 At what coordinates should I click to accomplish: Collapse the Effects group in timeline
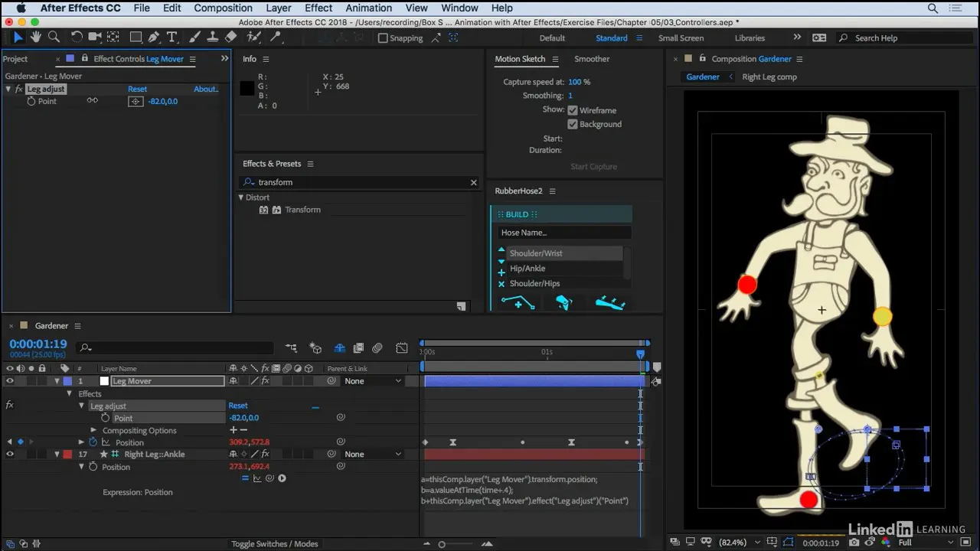tap(70, 393)
